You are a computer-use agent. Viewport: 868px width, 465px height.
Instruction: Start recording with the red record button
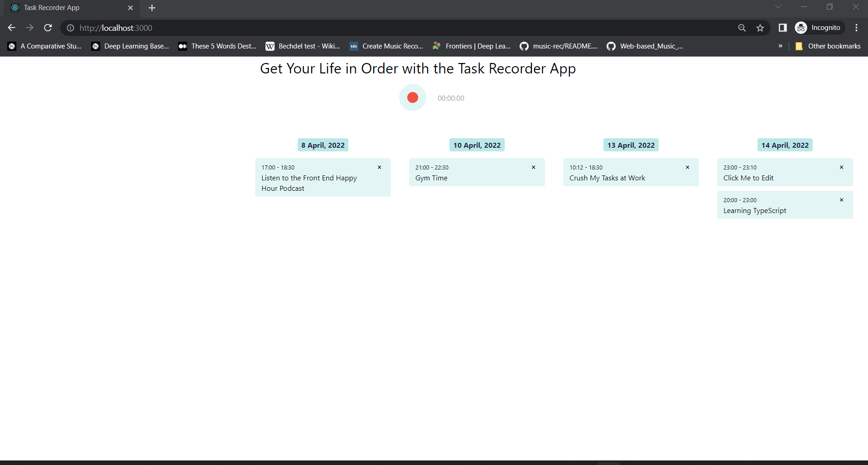point(412,97)
